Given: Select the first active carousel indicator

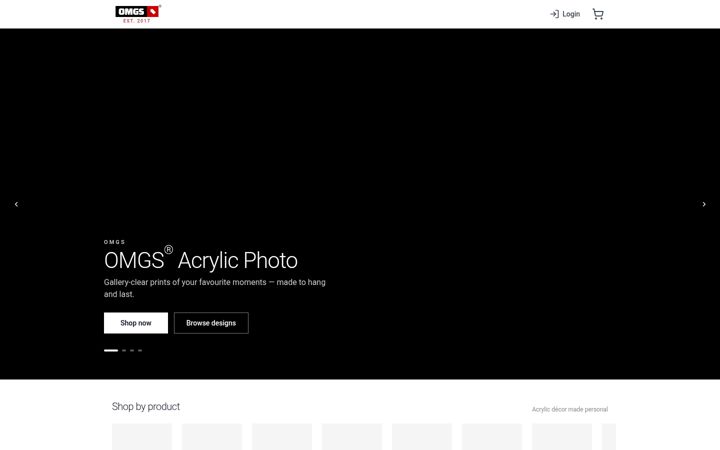Looking at the screenshot, I should (x=111, y=350).
